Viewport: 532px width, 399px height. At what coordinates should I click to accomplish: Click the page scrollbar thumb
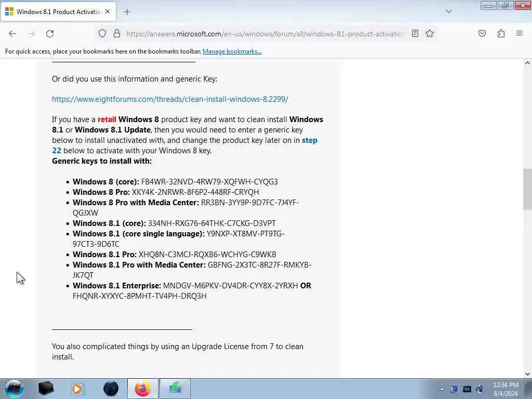527,189
